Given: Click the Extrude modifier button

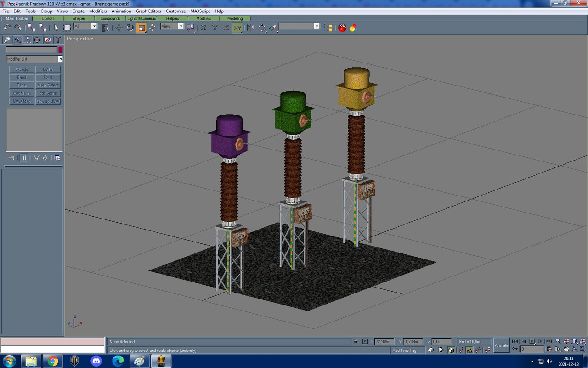Looking at the screenshot, I should click(22, 69).
